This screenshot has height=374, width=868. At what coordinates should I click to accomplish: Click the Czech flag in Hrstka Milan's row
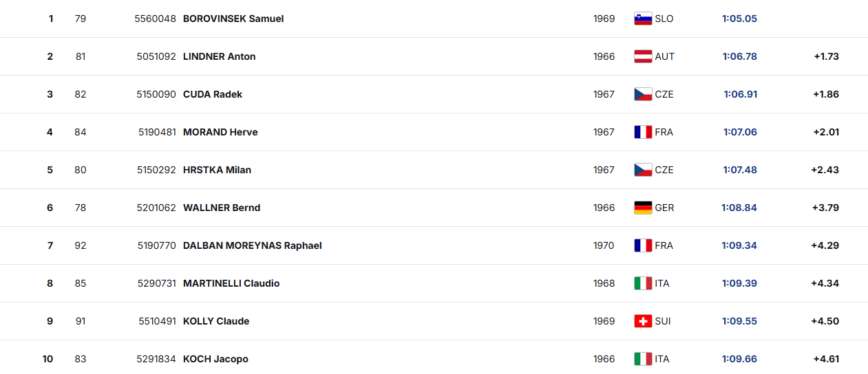[642, 170]
